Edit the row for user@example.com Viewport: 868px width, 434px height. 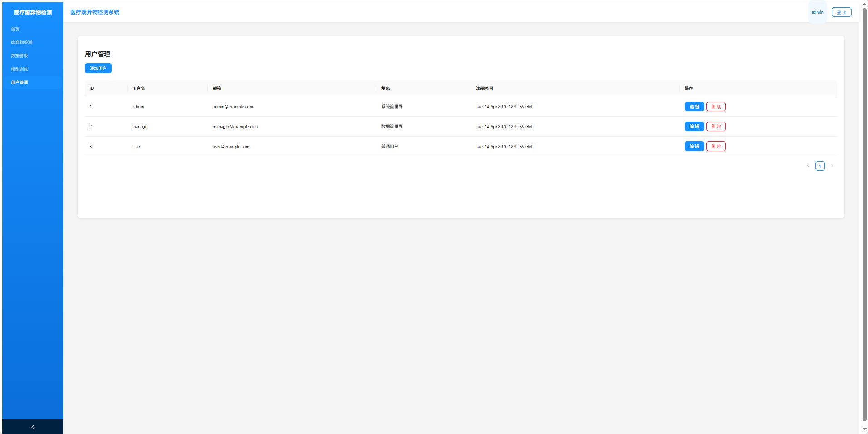point(694,146)
